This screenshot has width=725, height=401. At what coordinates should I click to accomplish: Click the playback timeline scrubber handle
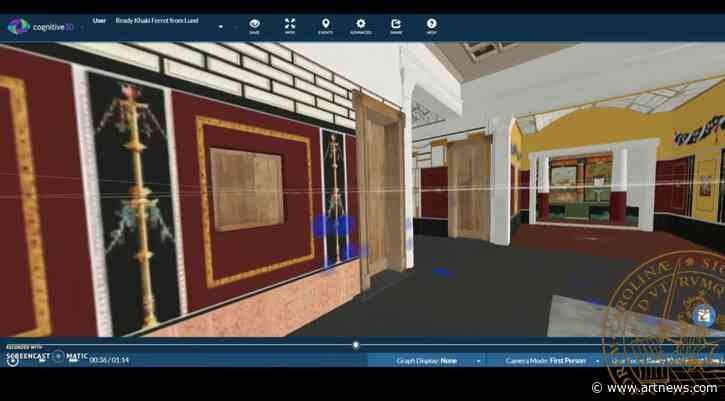click(356, 345)
